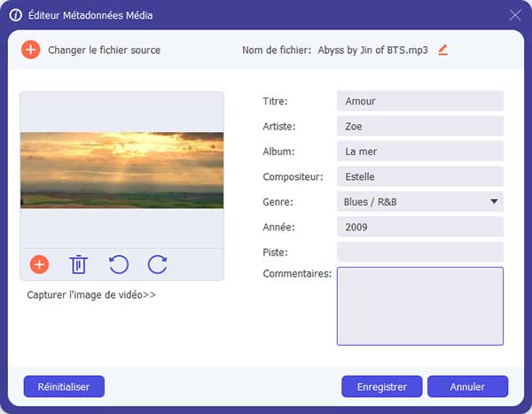Select the Titre field containing Amour

[419, 101]
